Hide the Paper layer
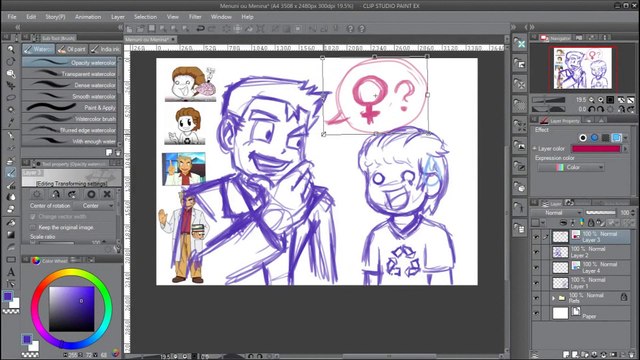Screen dimensions: 640x360 pos(536,313)
